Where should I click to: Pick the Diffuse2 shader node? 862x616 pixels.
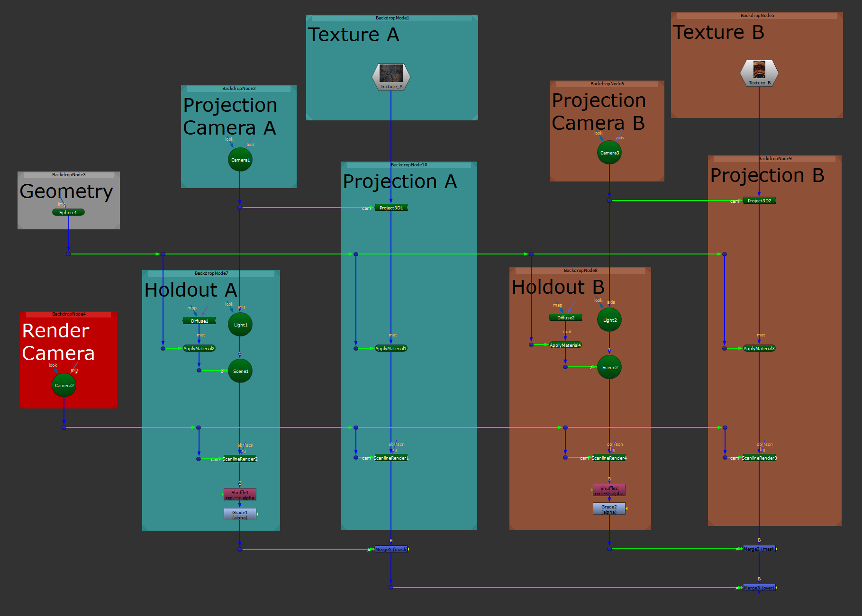click(565, 317)
